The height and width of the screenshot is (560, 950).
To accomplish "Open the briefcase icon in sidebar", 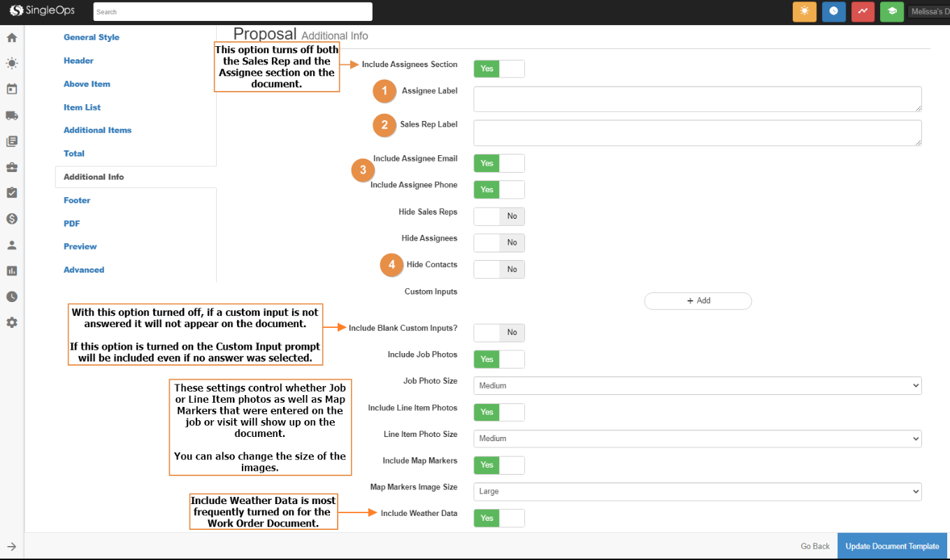I will coord(12,167).
